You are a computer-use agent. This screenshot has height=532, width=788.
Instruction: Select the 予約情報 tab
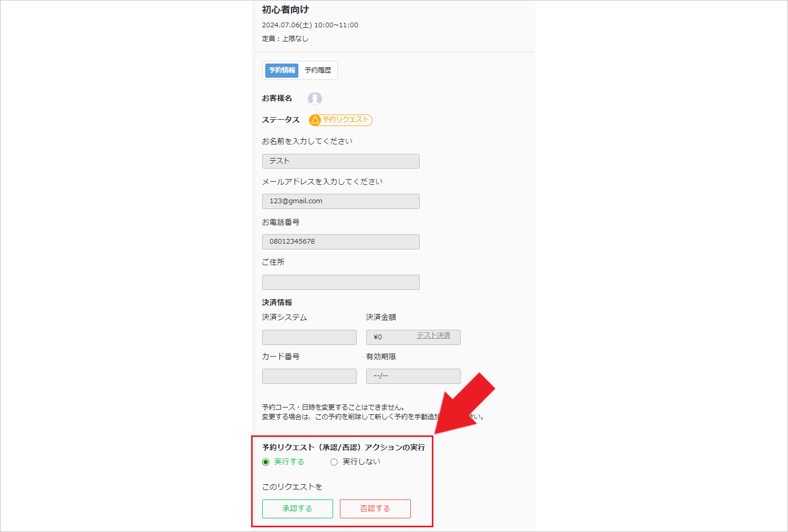[x=281, y=70]
